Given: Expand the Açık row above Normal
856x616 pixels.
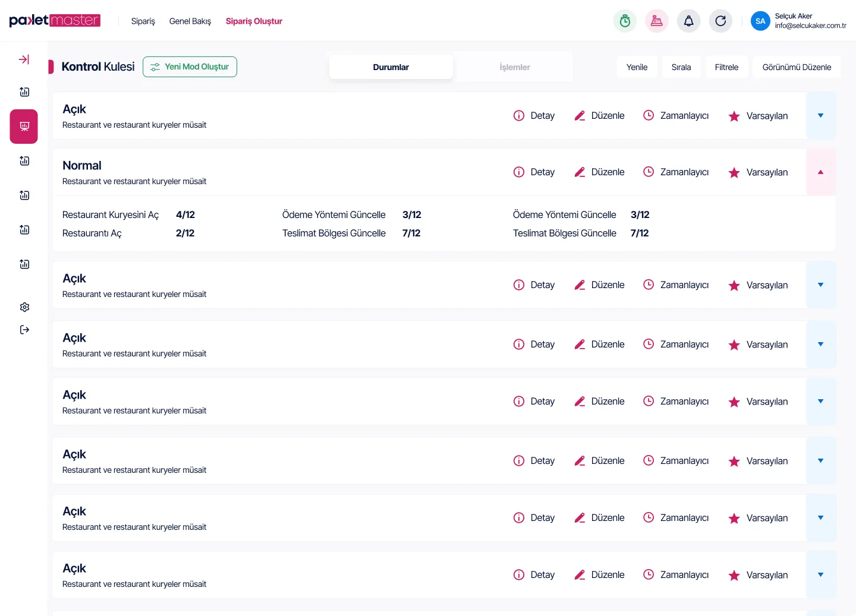Looking at the screenshot, I should [821, 116].
